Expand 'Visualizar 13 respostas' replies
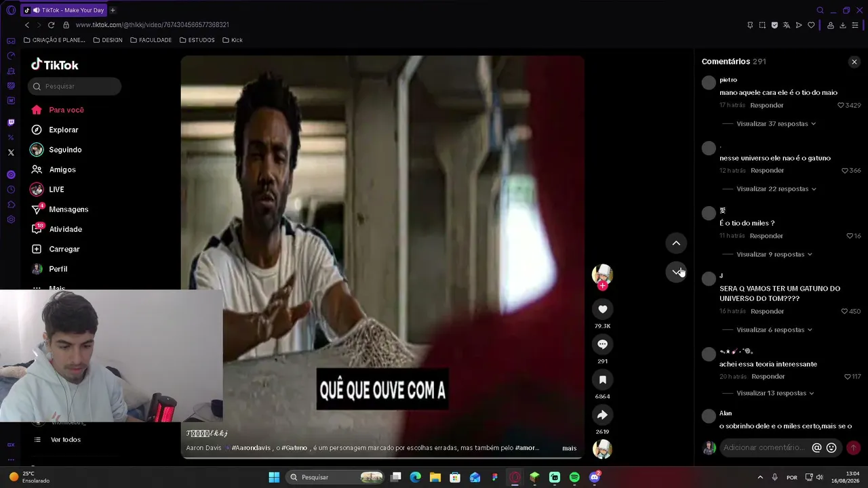 776,393
